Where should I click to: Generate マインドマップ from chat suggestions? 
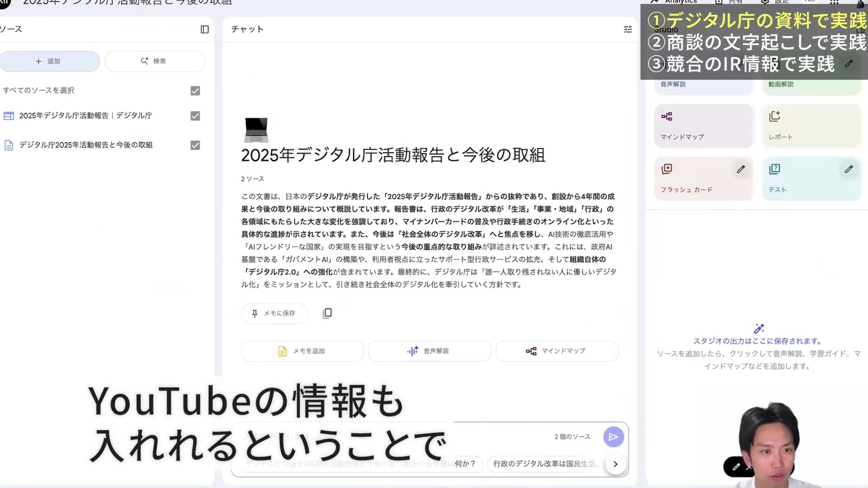557,351
